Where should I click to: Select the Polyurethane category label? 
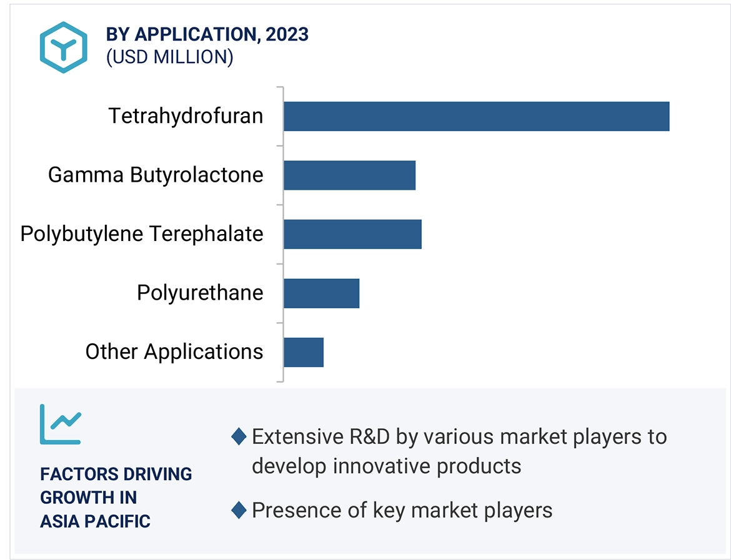point(200,293)
